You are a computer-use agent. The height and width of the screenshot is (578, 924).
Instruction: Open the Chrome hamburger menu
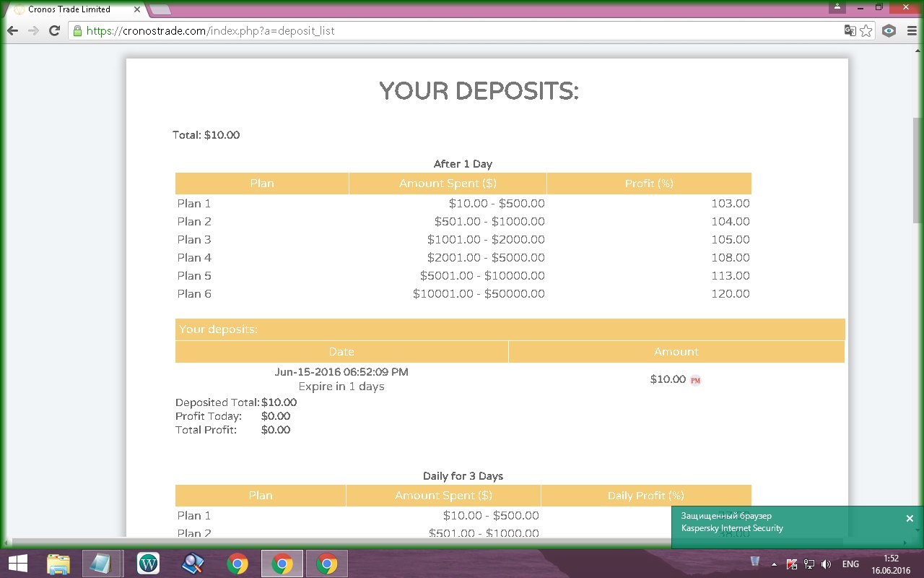pos(912,31)
